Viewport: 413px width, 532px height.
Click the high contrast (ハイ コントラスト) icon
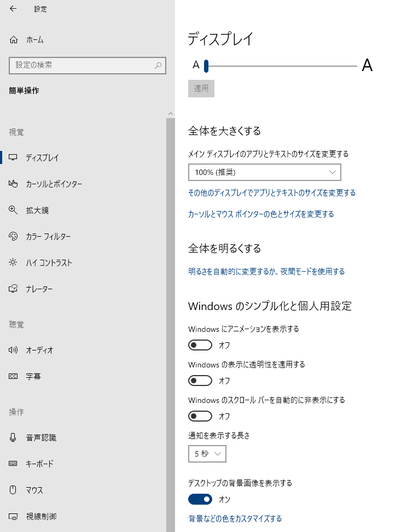point(14,262)
